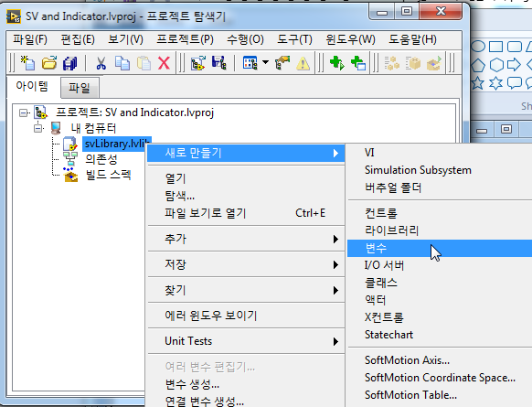
Task: Choose X컨트롤 in the New submenu
Action: click(440, 317)
